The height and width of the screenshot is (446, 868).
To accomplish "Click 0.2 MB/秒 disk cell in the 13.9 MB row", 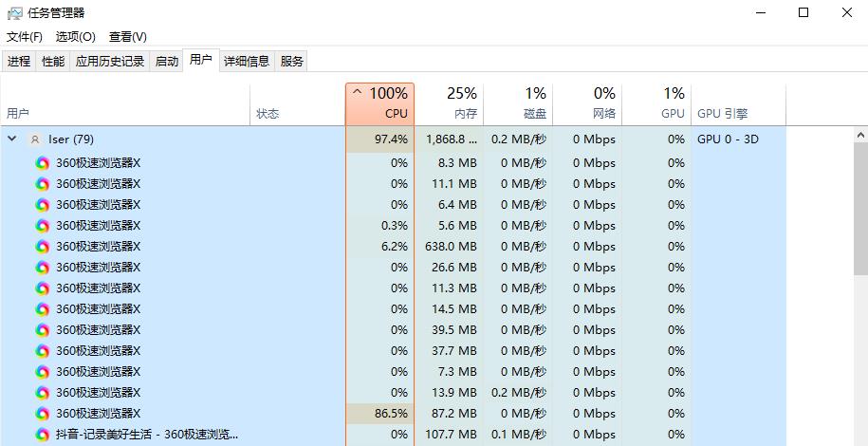I will pyautogui.click(x=519, y=393).
